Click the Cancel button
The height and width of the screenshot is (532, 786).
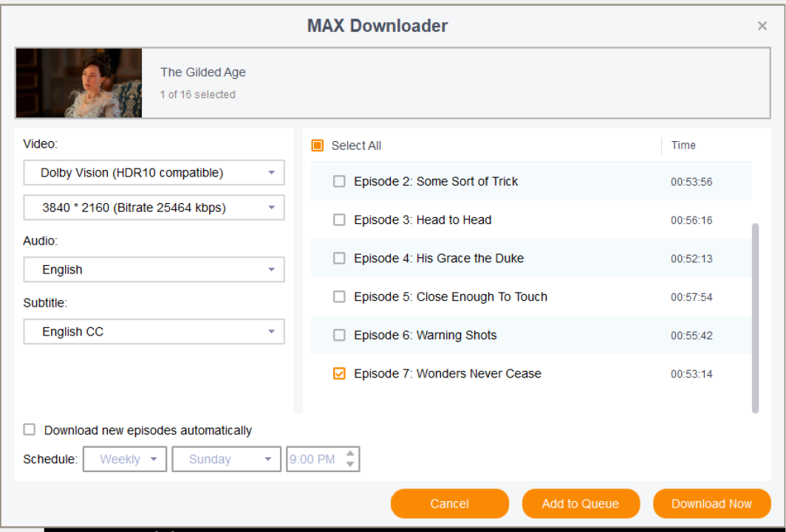[450, 503]
